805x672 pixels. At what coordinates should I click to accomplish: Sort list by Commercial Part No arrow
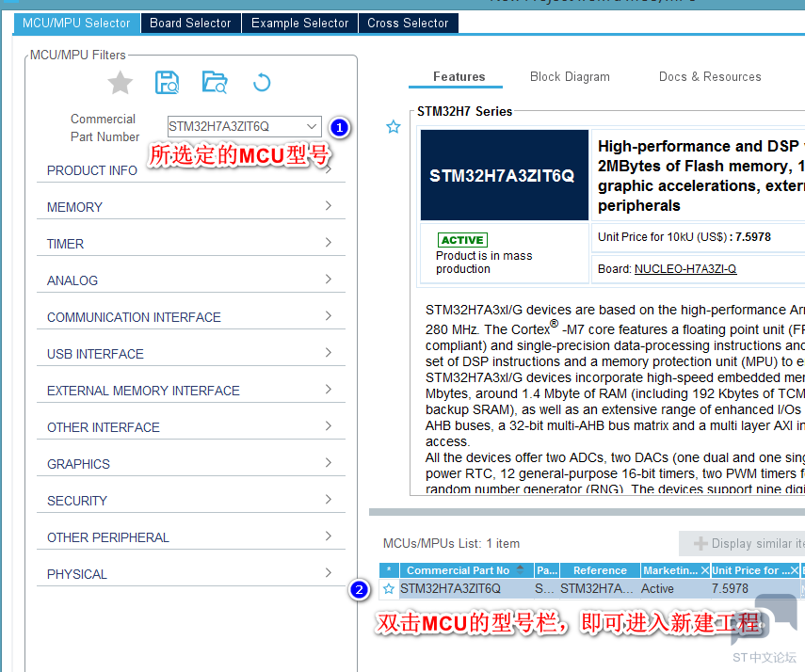click(x=520, y=569)
